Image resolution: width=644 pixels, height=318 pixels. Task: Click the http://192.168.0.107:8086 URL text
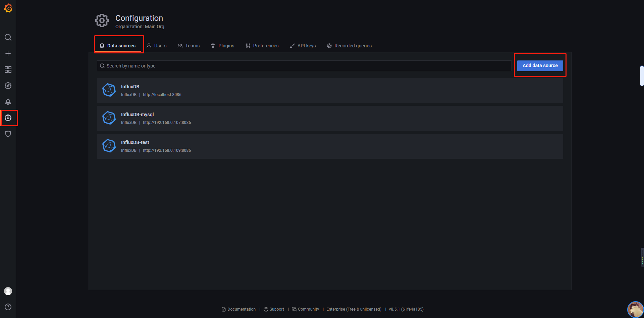click(167, 123)
